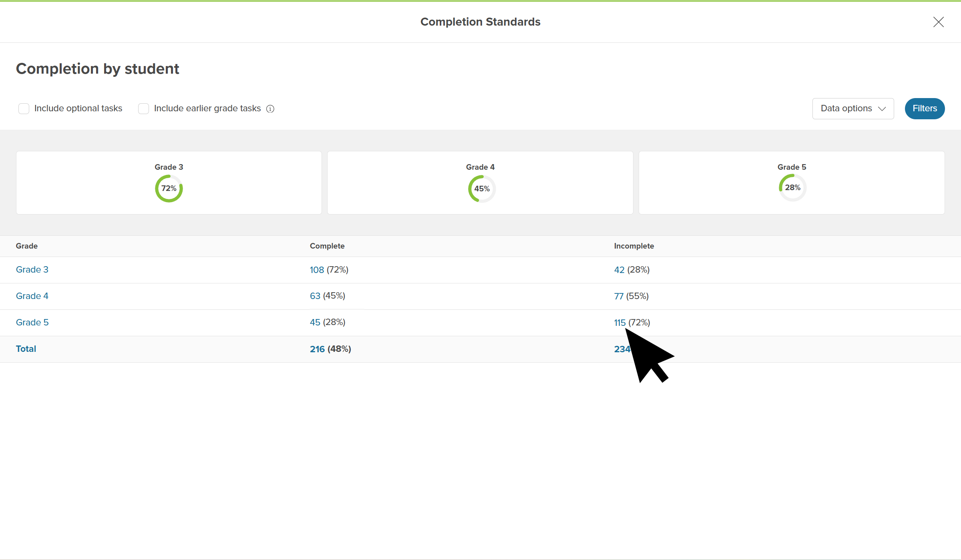961x560 pixels.
Task: Click the Incomplete column header
Action: pos(634,246)
